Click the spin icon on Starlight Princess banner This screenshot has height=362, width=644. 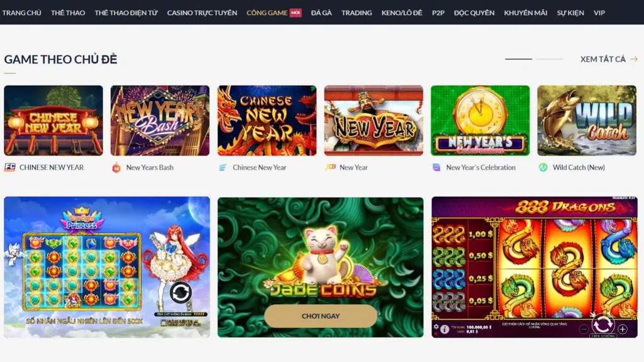point(180,293)
